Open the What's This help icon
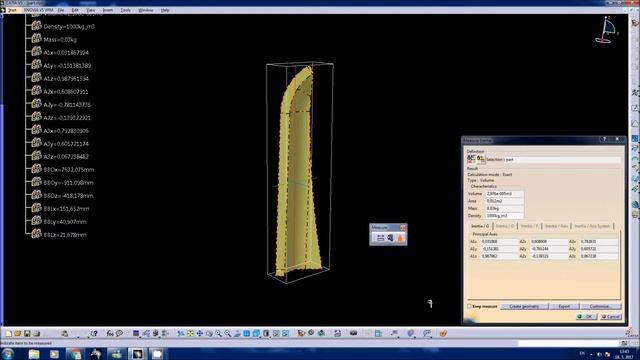The image size is (640, 360). point(94,333)
